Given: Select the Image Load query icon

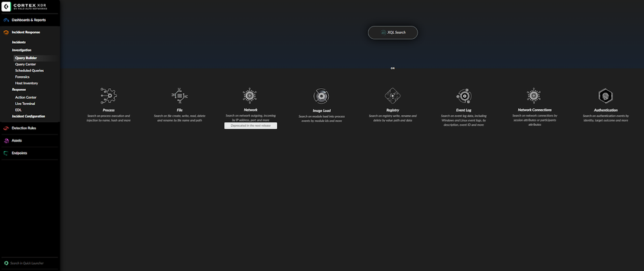Looking at the screenshot, I should point(321,97).
